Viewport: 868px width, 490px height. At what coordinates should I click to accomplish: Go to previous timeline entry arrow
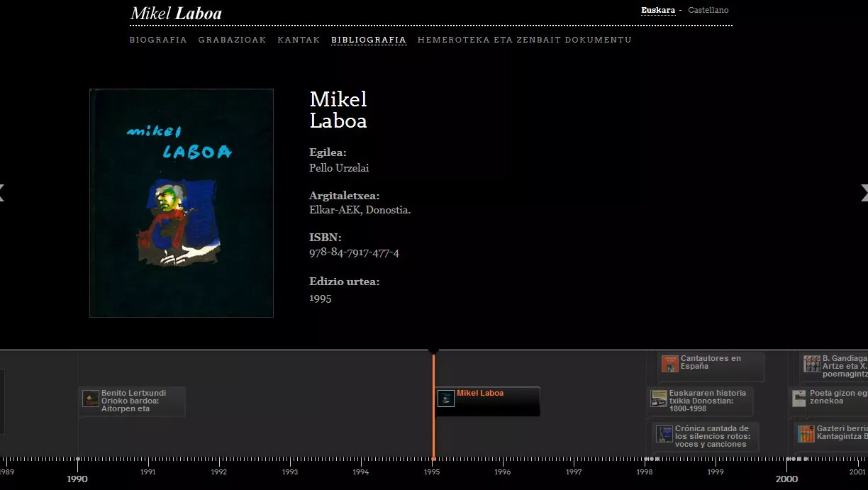pyautogui.click(x=2, y=192)
